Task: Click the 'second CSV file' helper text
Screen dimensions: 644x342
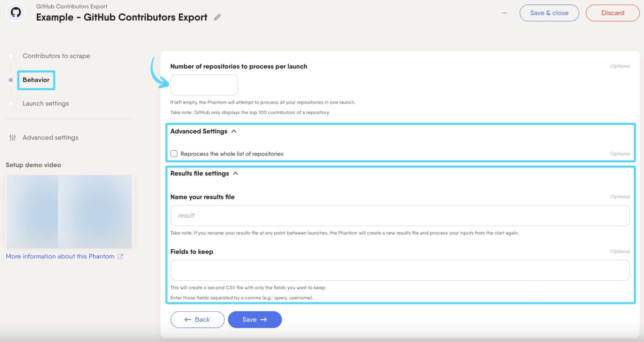Action: pos(248,288)
